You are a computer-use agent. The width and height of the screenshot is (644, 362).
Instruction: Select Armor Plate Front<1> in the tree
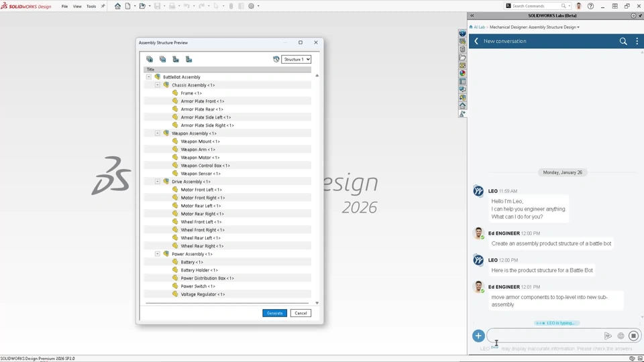click(x=203, y=101)
